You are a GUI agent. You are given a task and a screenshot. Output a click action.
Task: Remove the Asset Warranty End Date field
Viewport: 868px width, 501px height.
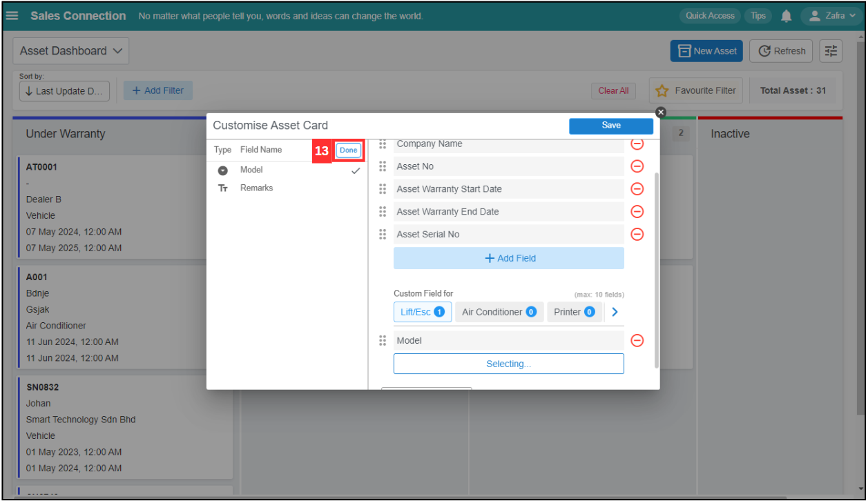coord(637,212)
